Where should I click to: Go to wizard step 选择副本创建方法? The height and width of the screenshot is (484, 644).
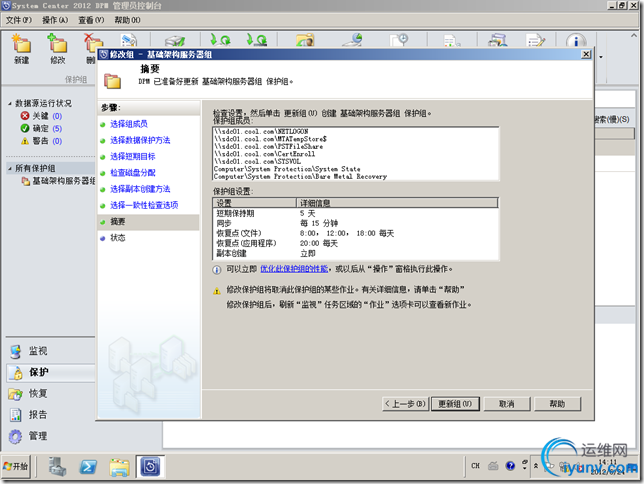coord(140,189)
